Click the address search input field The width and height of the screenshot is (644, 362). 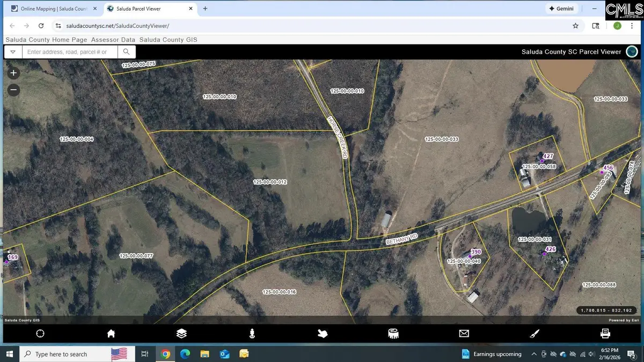[x=70, y=51]
